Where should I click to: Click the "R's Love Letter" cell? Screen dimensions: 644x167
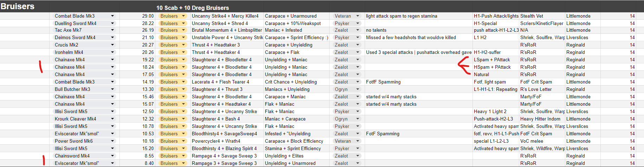pos(536,89)
